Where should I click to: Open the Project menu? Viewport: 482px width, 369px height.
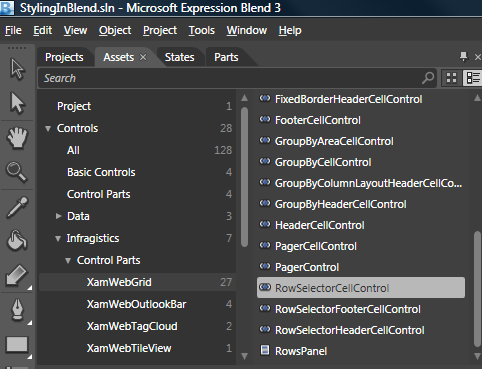pos(160,30)
